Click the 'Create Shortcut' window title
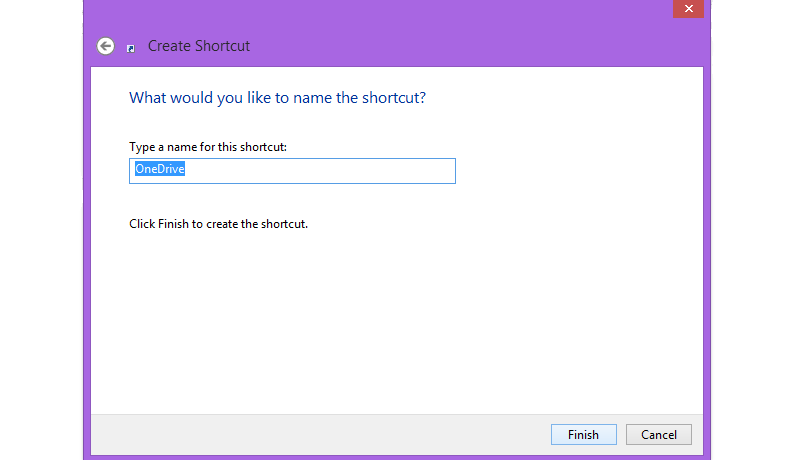This screenshot has width=790, height=460. [199, 46]
